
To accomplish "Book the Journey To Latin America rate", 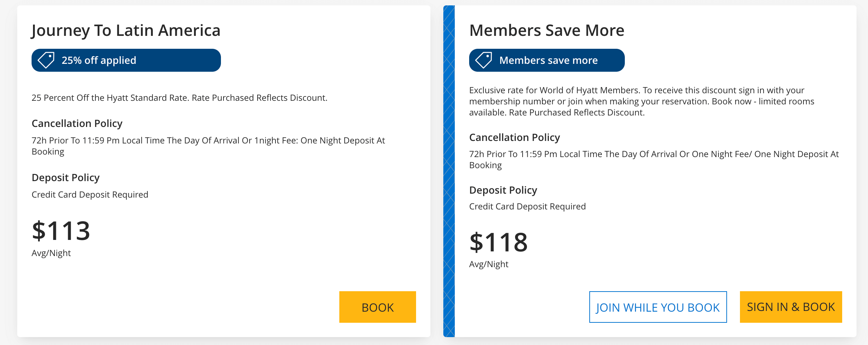I will (x=377, y=307).
